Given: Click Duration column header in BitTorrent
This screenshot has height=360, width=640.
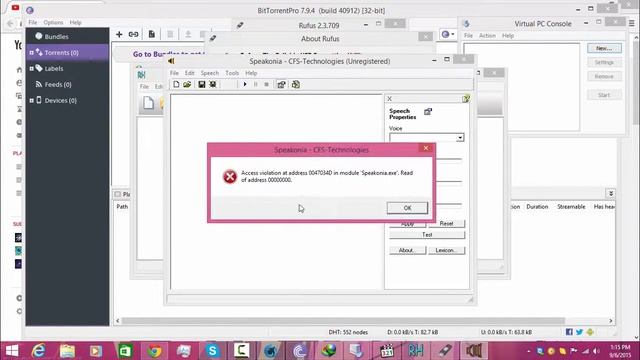Looking at the screenshot, I should (x=537, y=207).
